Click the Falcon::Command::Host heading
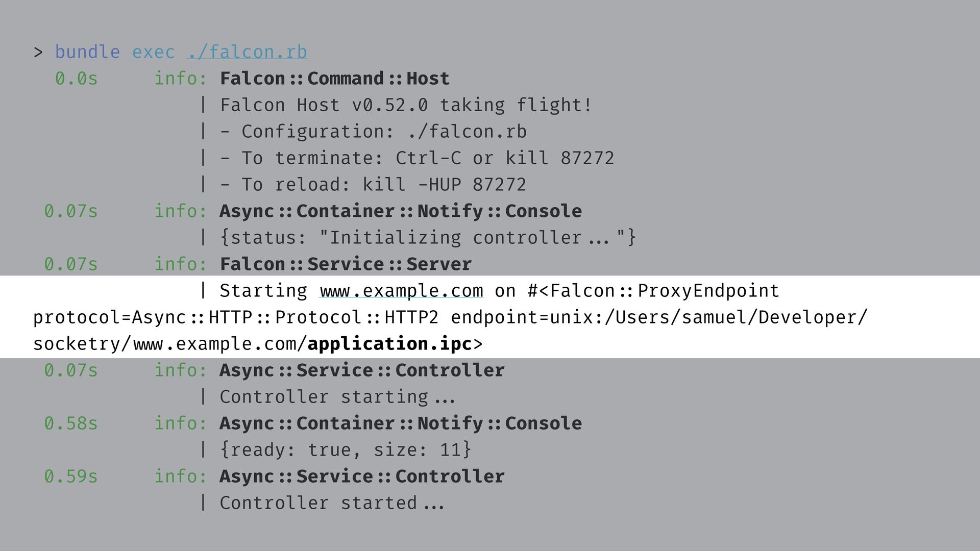This screenshot has height=551, width=980. click(335, 79)
